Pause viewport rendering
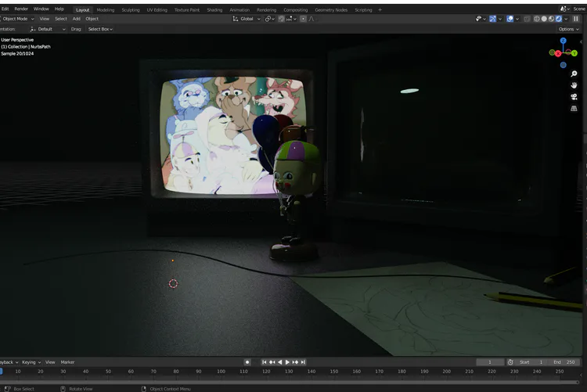The image size is (587, 392). click(x=576, y=19)
